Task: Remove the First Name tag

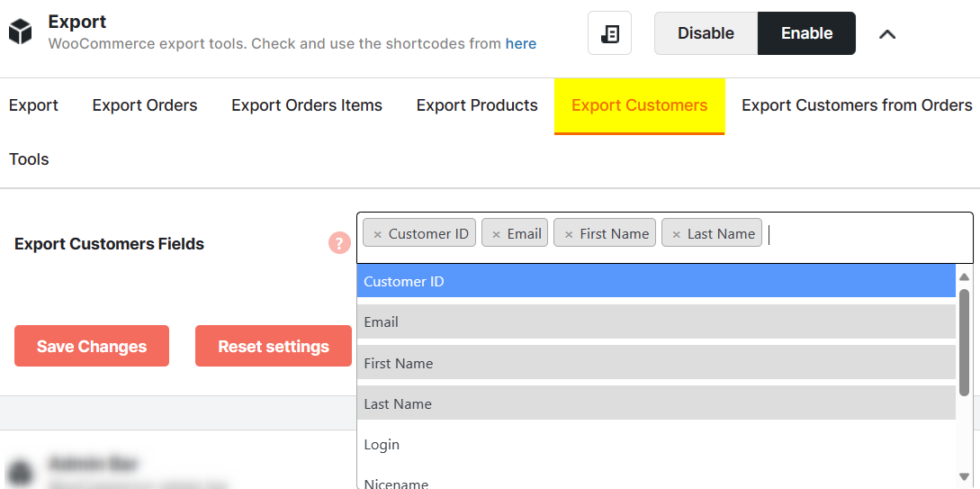Action: (568, 234)
